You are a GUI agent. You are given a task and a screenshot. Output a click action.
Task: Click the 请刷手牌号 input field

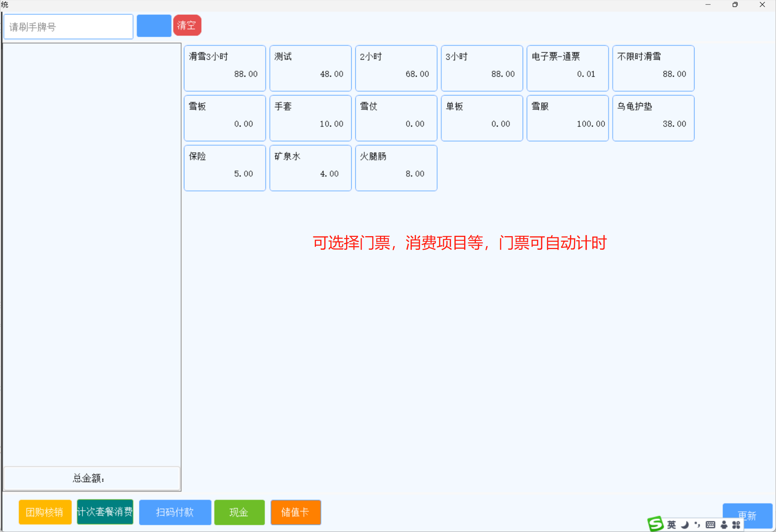pyautogui.click(x=69, y=27)
